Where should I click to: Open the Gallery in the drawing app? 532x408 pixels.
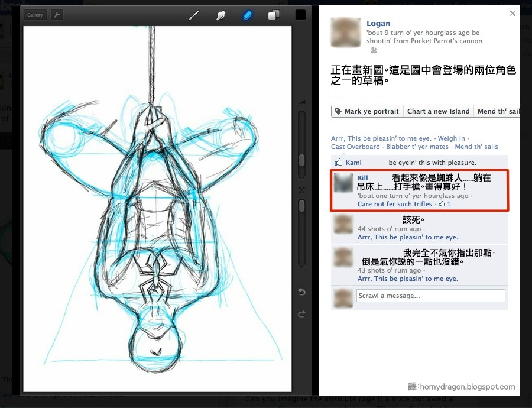[x=35, y=15]
